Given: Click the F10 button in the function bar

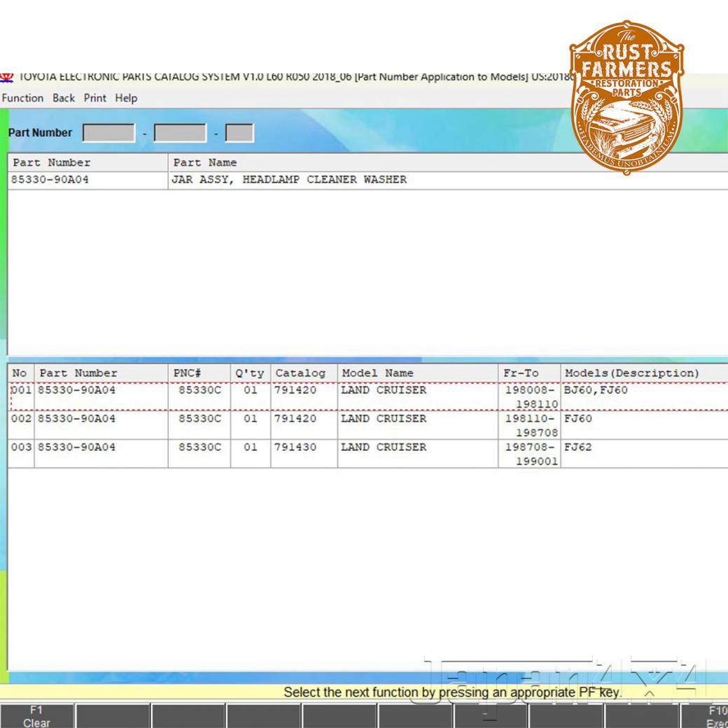Looking at the screenshot, I should [706, 716].
